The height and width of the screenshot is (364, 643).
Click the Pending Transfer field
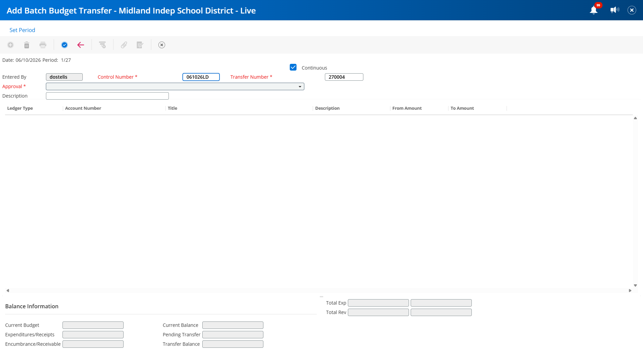pos(233,335)
